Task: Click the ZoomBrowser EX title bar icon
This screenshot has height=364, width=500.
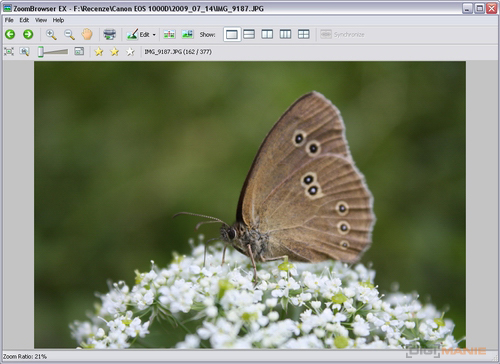Action: 7,8
